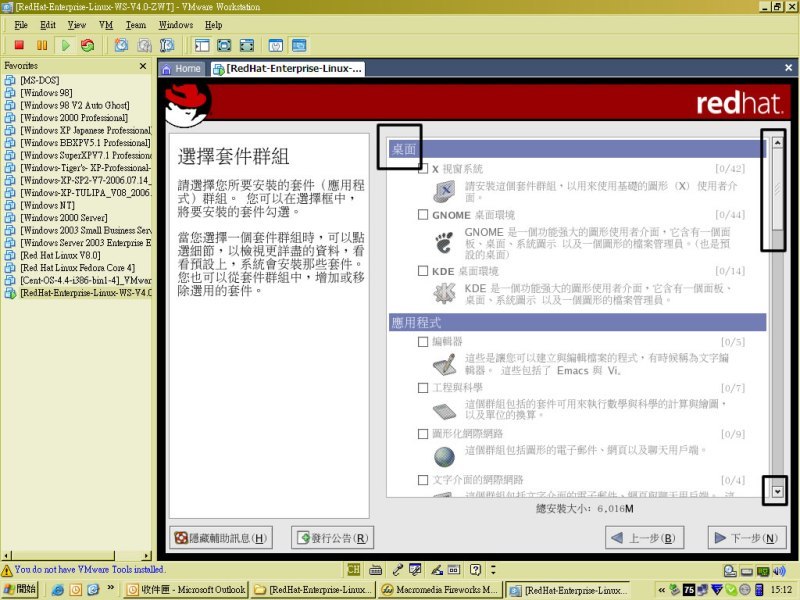Select [Red Hat Linux V8.0] in Favorites
Screen dimensions: 800x600
[x=60, y=255]
